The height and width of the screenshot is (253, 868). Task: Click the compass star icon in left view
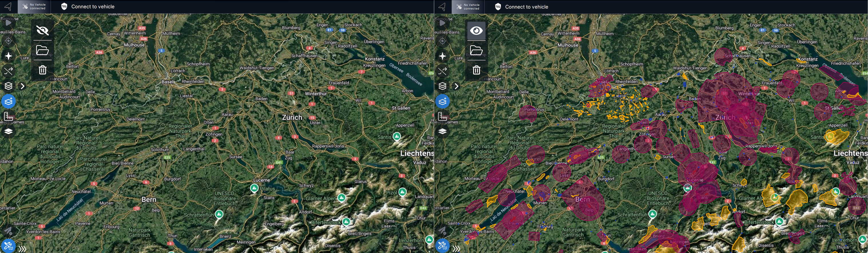[8, 56]
